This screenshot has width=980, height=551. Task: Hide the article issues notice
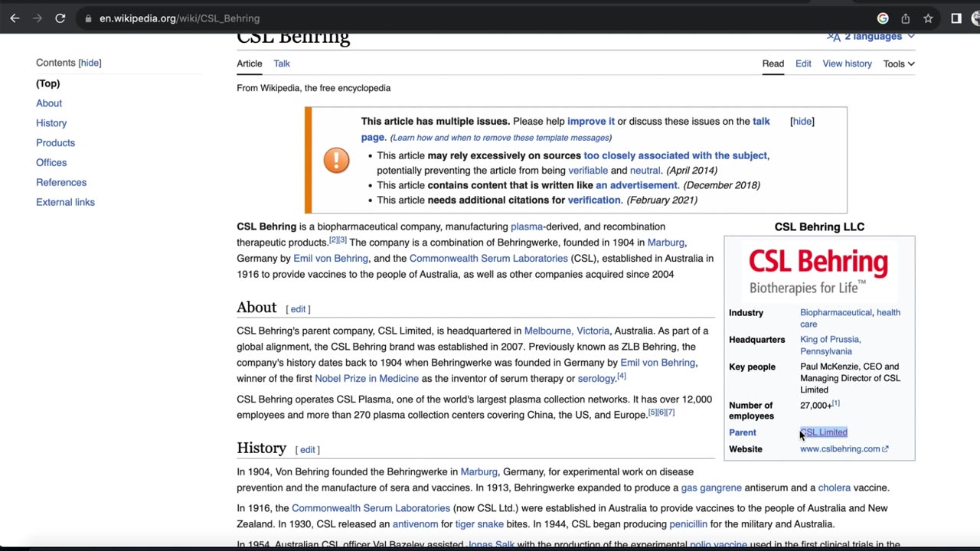(802, 121)
